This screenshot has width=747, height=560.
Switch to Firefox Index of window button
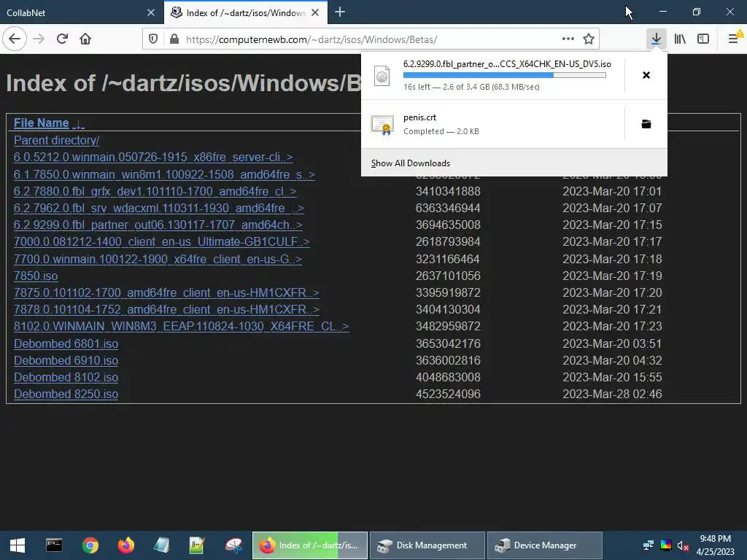(x=309, y=545)
